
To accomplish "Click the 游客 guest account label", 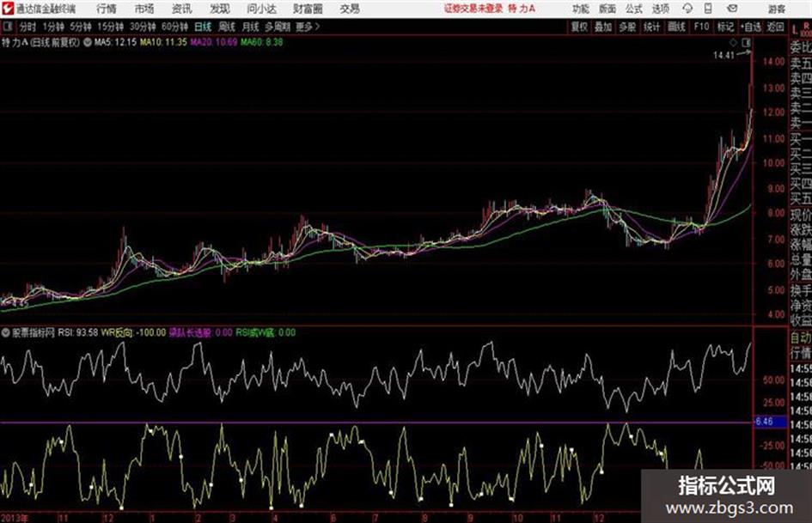I will click(777, 9).
